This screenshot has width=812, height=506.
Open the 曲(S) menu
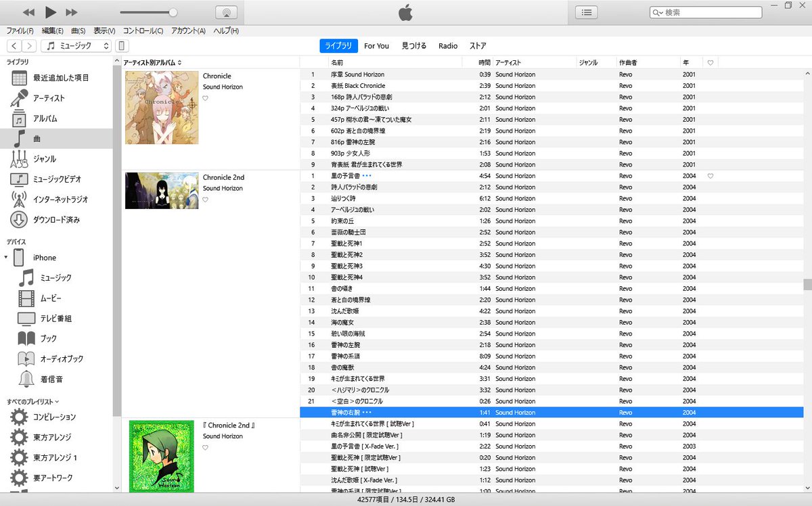click(78, 31)
